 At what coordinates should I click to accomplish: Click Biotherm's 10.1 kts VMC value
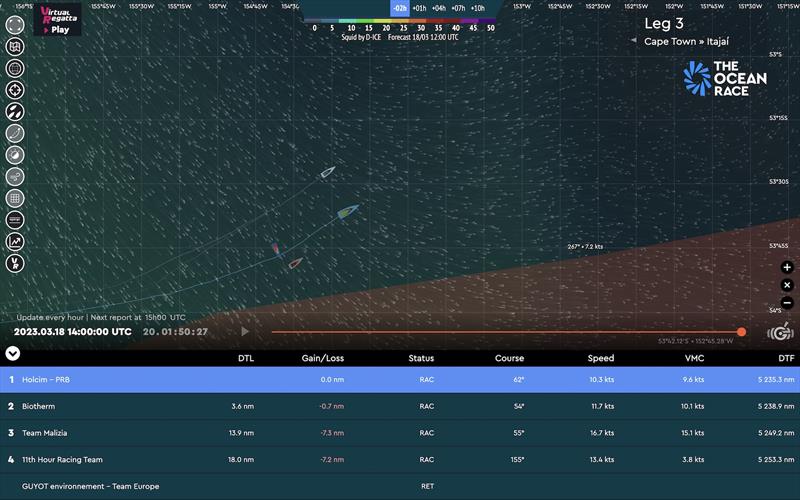coord(692,406)
